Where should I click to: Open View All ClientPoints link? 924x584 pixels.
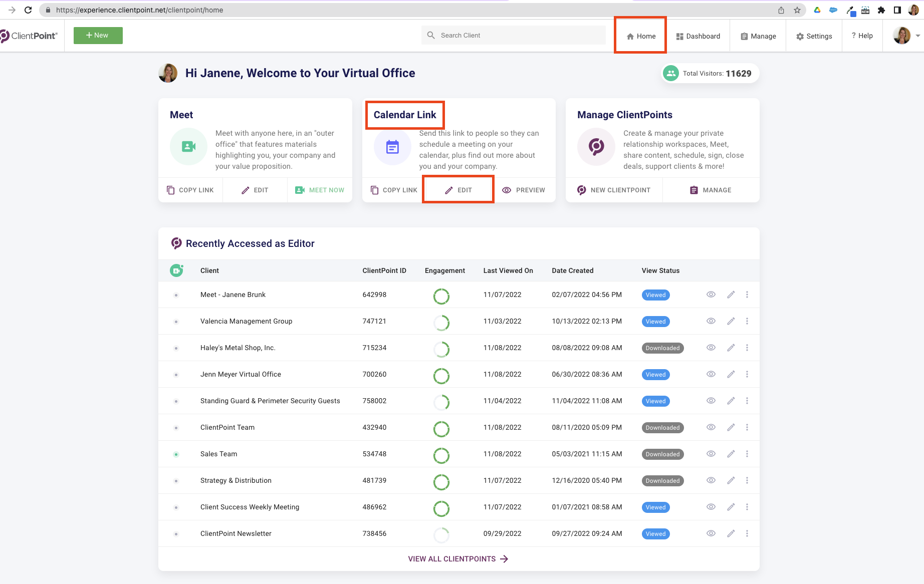coord(458,559)
